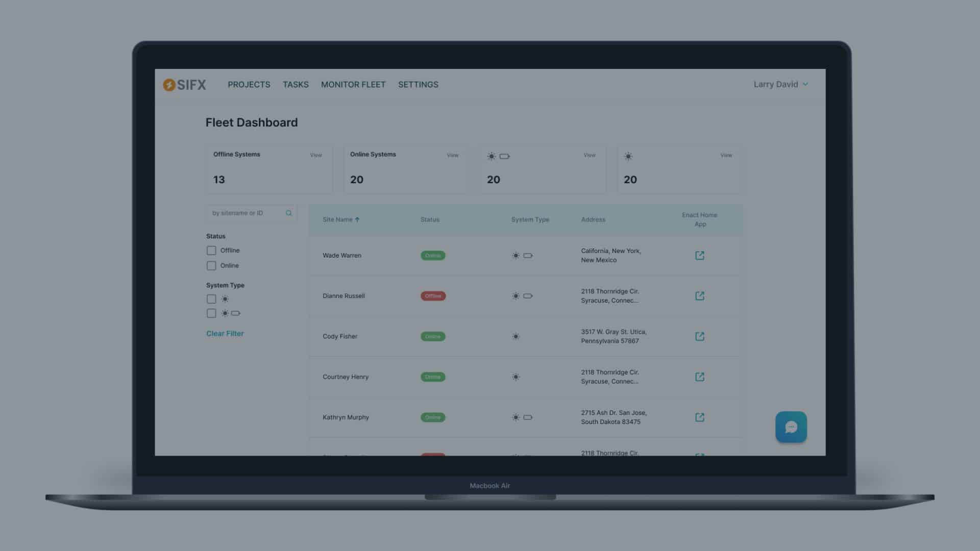Open the chat support bubble
This screenshot has height=551, width=980.
[791, 427]
